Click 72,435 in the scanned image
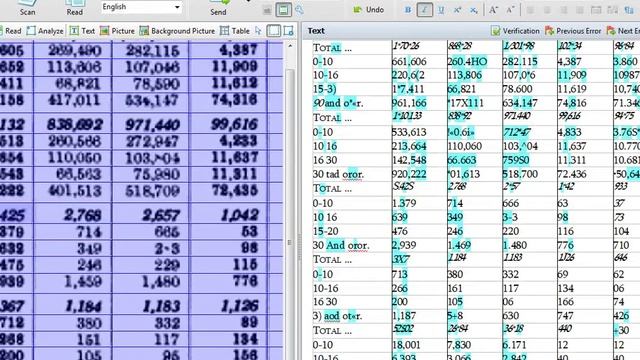 234,191
